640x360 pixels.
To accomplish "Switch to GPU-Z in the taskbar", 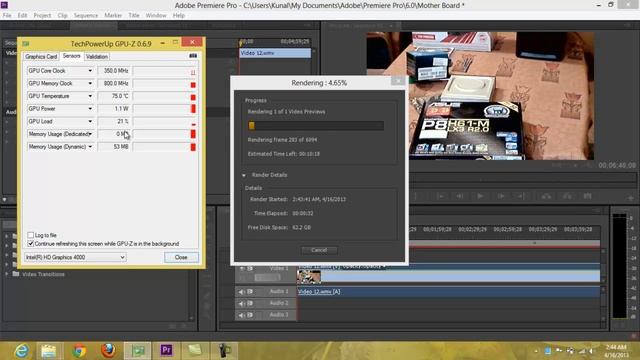I will tap(138, 351).
